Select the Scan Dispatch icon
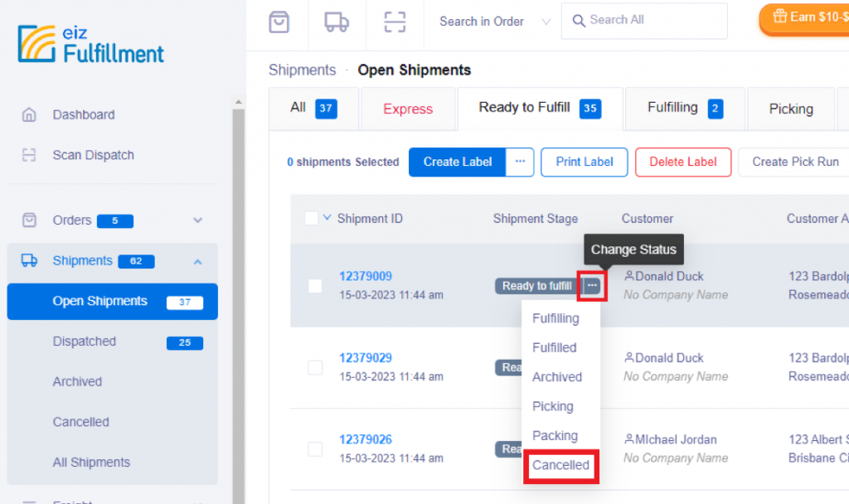849x504 pixels. coord(30,155)
